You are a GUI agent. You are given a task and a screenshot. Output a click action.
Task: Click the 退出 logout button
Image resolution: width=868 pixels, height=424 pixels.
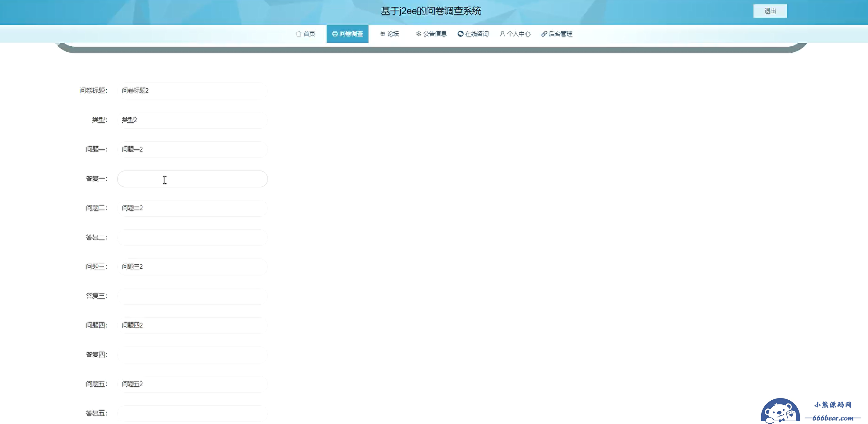(770, 11)
